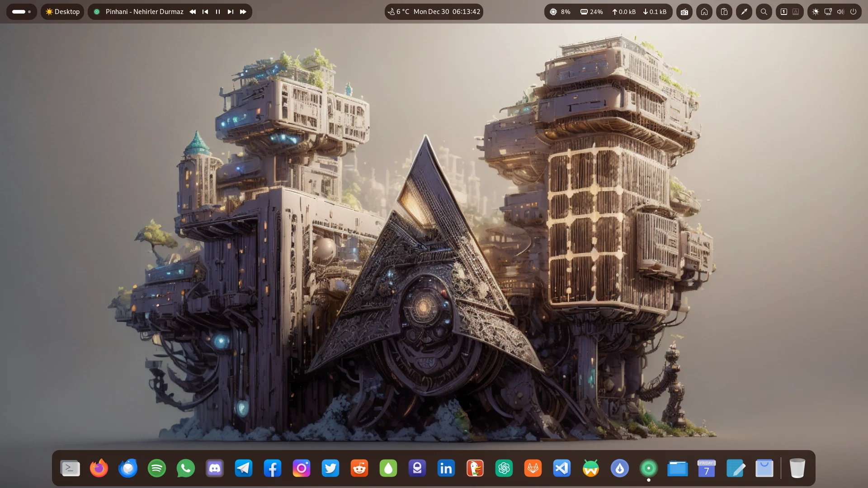Image resolution: width=868 pixels, height=488 pixels.
Task: Launch the Terminal from the dock
Action: tap(70, 468)
